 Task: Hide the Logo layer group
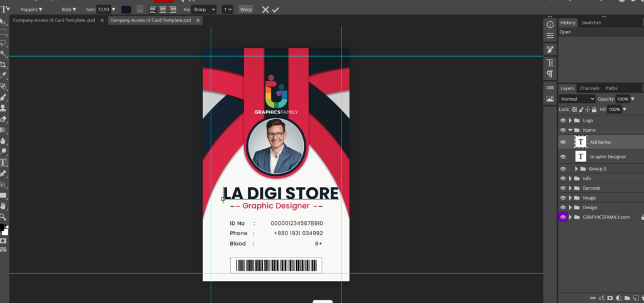563,120
